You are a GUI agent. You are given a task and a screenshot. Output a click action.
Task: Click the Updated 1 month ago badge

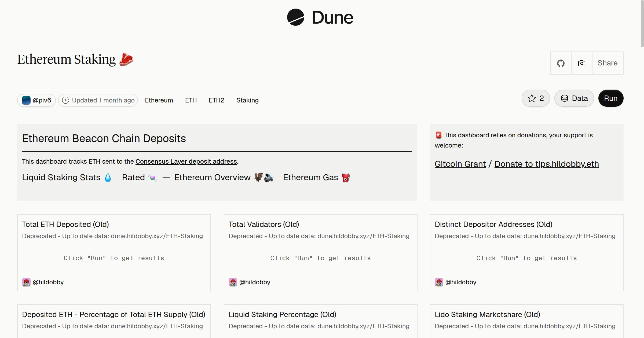coord(98,100)
